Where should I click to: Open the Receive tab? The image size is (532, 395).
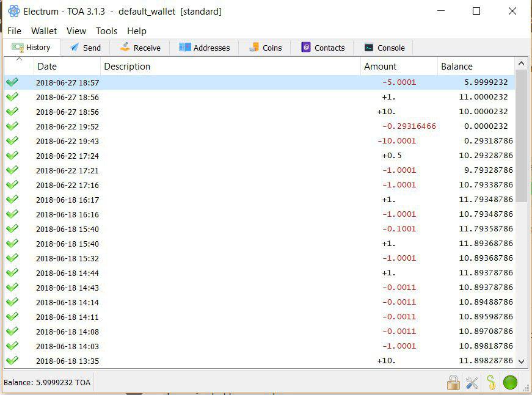140,48
